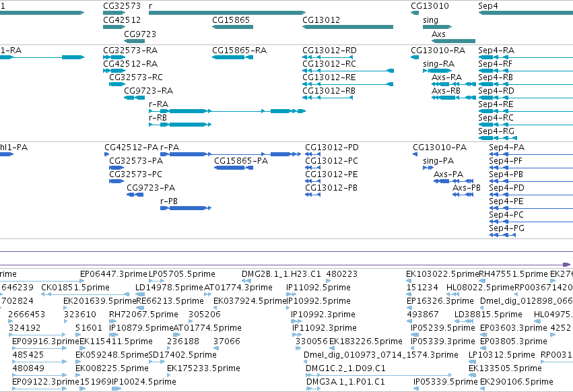Click protein CG42512-PA label

point(131,148)
